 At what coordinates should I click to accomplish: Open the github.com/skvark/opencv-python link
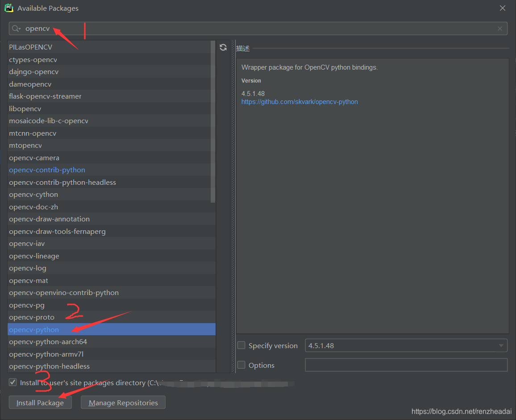pyautogui.click(x=300, y=102)
